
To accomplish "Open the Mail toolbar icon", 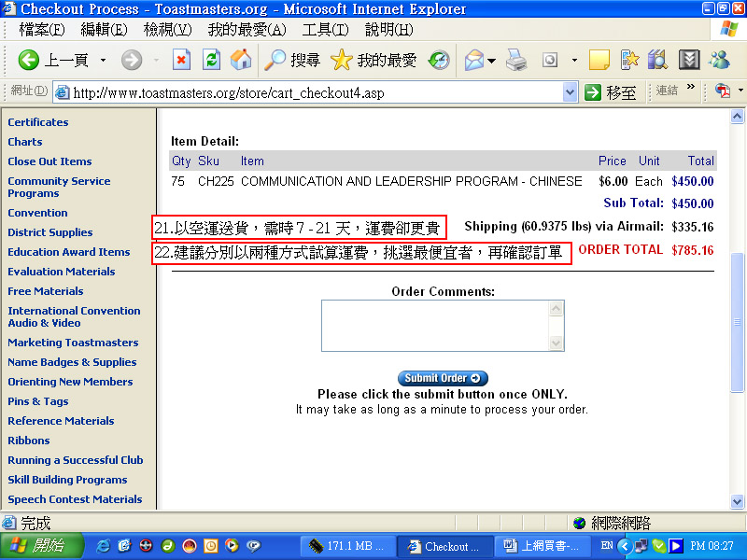I will (474, 61).
